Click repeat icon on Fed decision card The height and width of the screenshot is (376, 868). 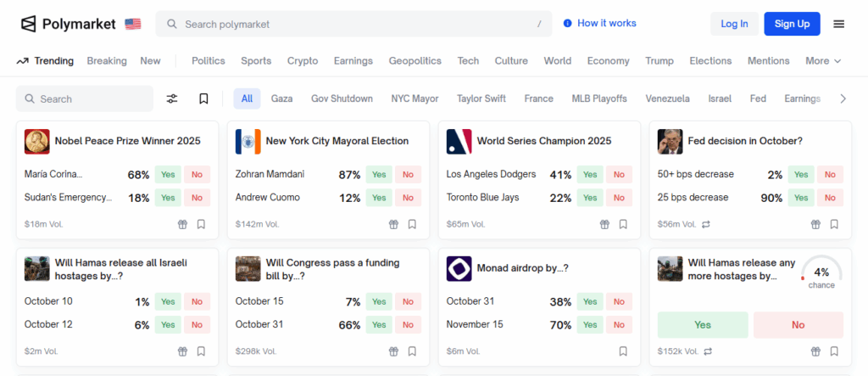pos(706,224)
